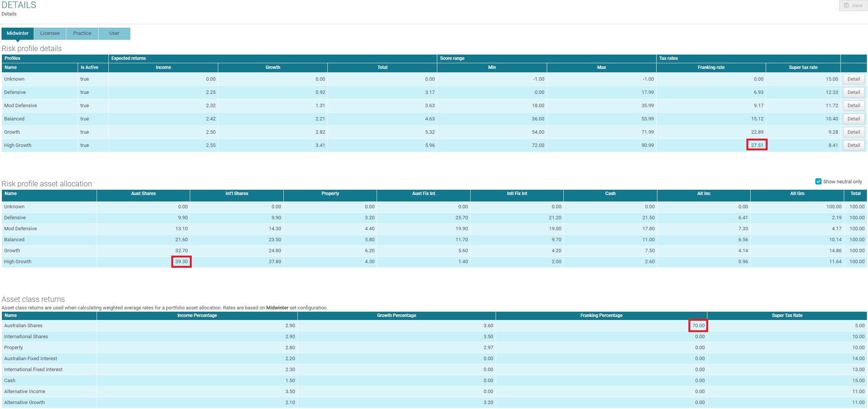This screenshot has width=868, height=409.
Task: Select the Midwinter tab
Action: [17, 33]
